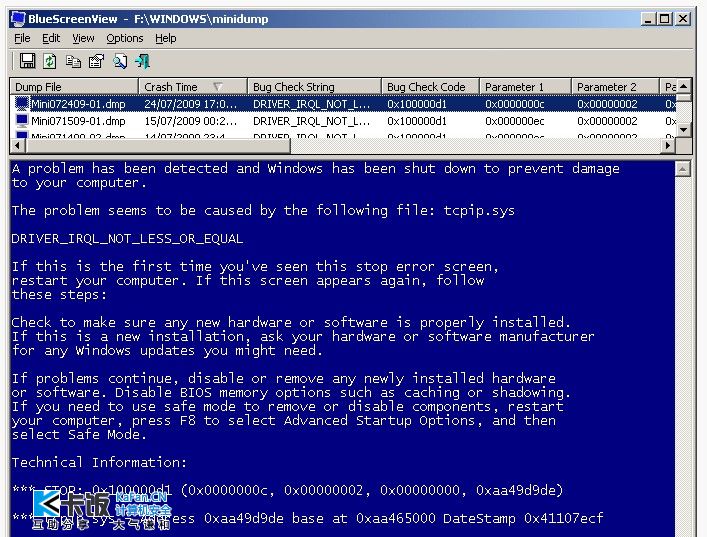Close the BlueScreenView window
The image size is (707, 537).
tap(683, 19)
